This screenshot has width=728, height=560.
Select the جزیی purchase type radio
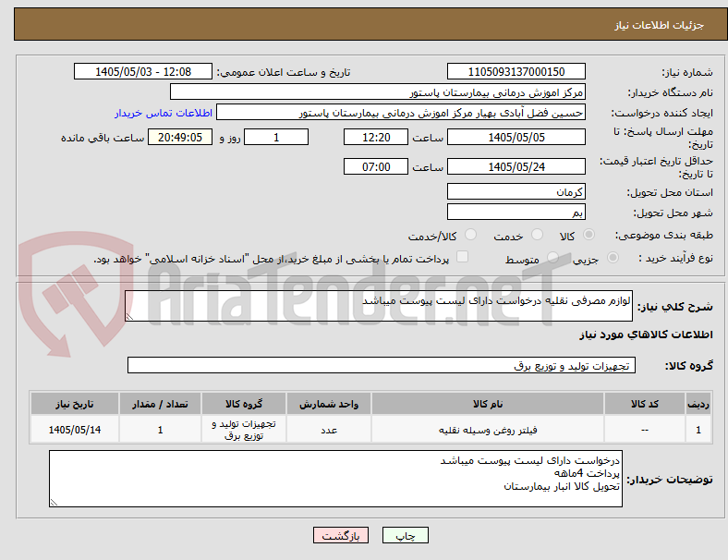click(613, 257)
